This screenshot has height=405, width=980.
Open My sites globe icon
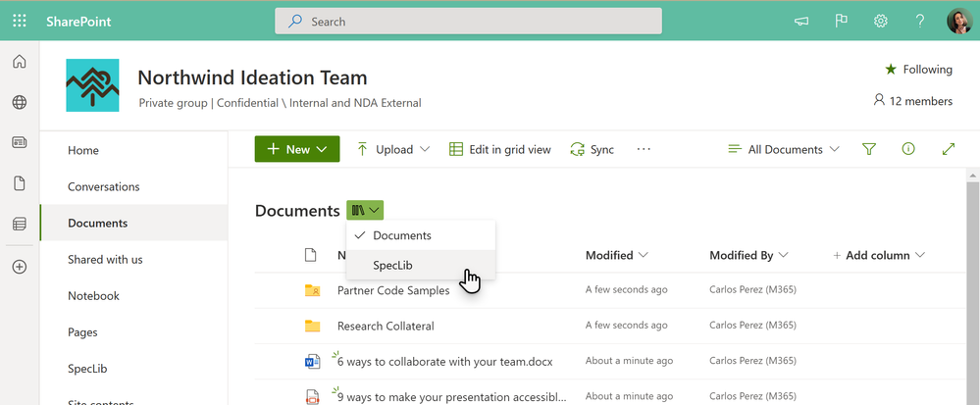(x=20, y=103)
